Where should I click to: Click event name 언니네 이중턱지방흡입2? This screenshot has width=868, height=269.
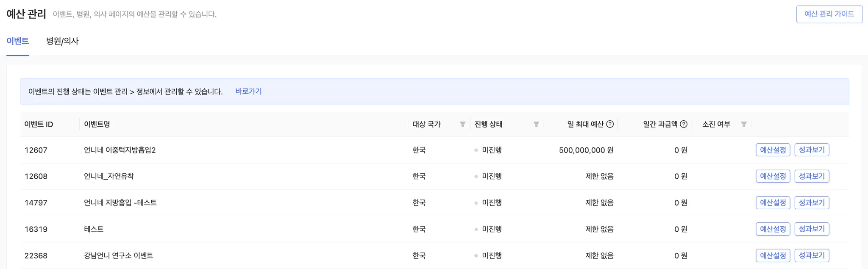coord(120,150)
